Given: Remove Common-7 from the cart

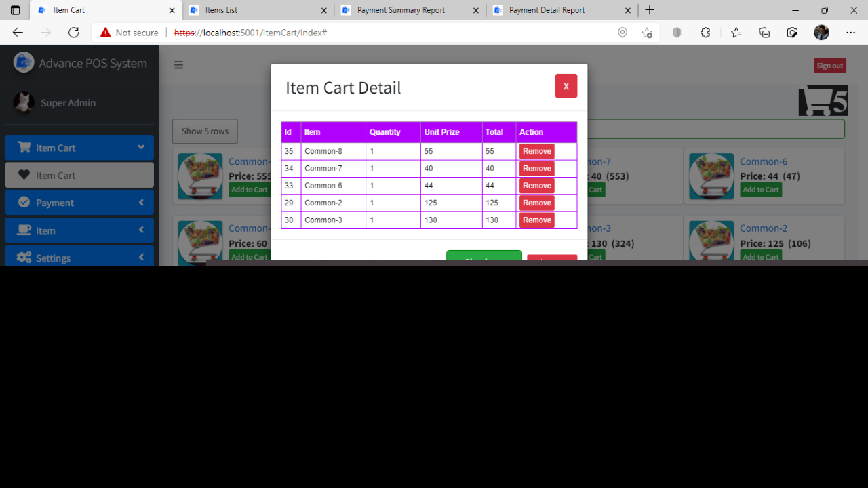Looking at the screenshot, I should click(x=537, y=169).
